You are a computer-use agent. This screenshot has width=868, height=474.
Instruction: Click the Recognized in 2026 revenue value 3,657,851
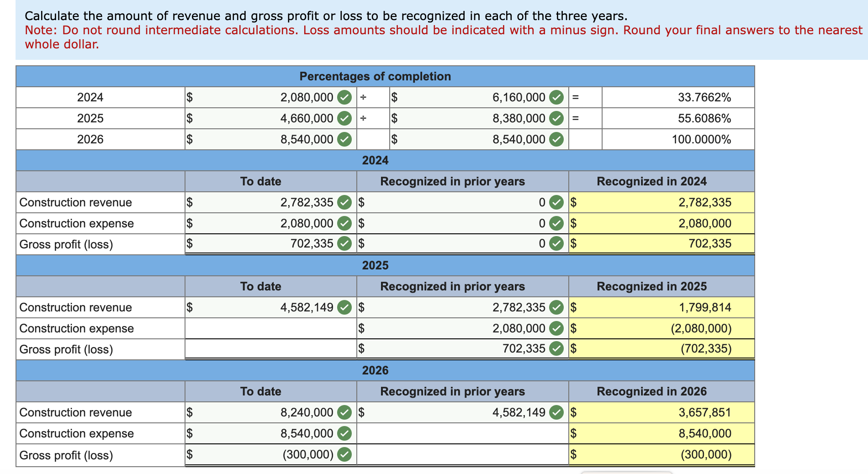click(705, 412)
